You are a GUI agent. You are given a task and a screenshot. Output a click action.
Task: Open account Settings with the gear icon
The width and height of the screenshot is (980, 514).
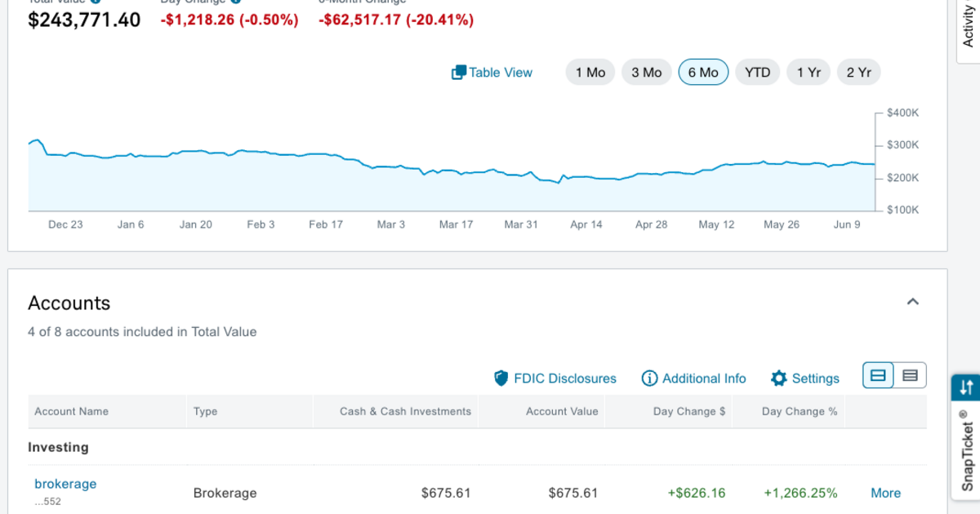coord(778,378)
